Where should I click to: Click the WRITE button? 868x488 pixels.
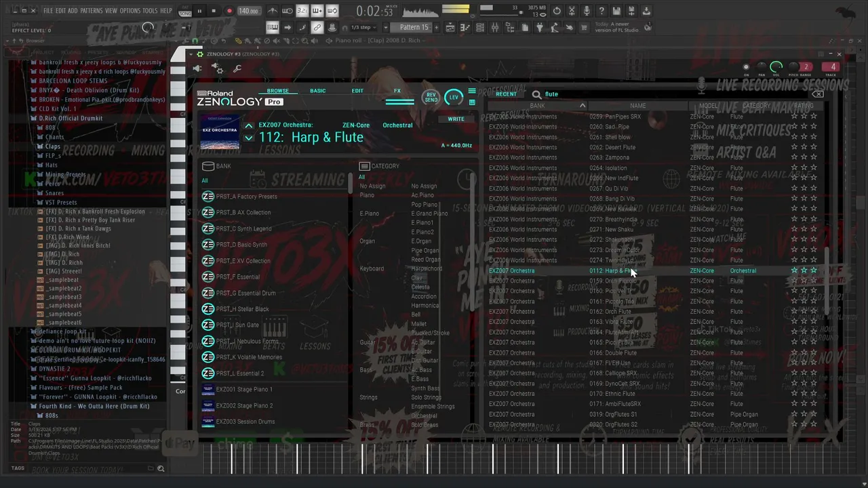point(456,119)
